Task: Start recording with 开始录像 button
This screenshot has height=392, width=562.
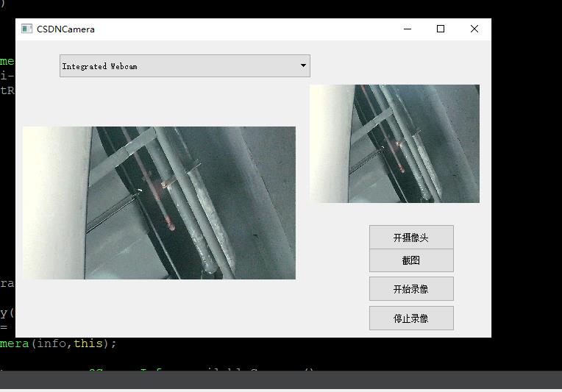Action: point(411,289)
